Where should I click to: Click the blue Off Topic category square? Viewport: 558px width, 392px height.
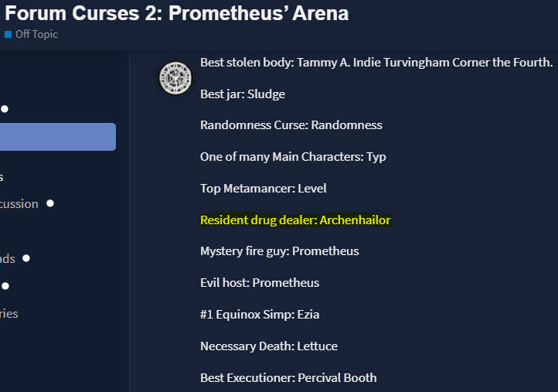(9, 35)
